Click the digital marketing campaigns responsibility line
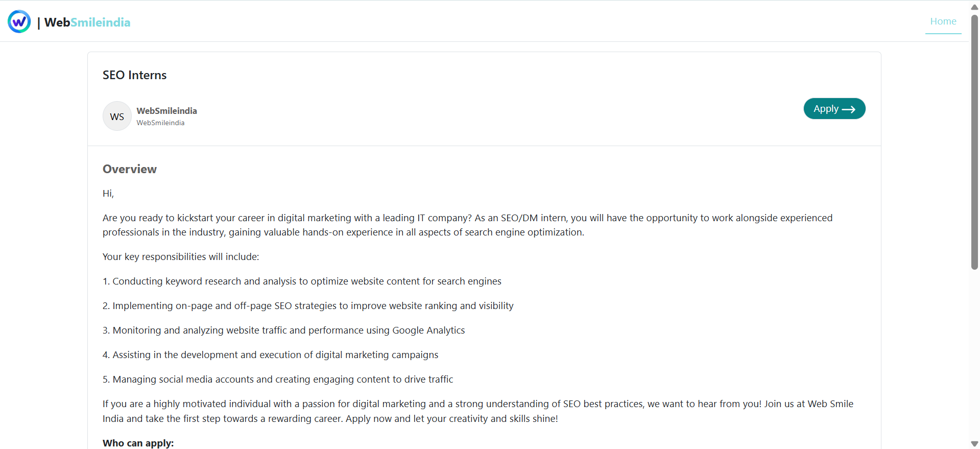The image size is (980, 449). pyautogui.click(x=271, y=355)
